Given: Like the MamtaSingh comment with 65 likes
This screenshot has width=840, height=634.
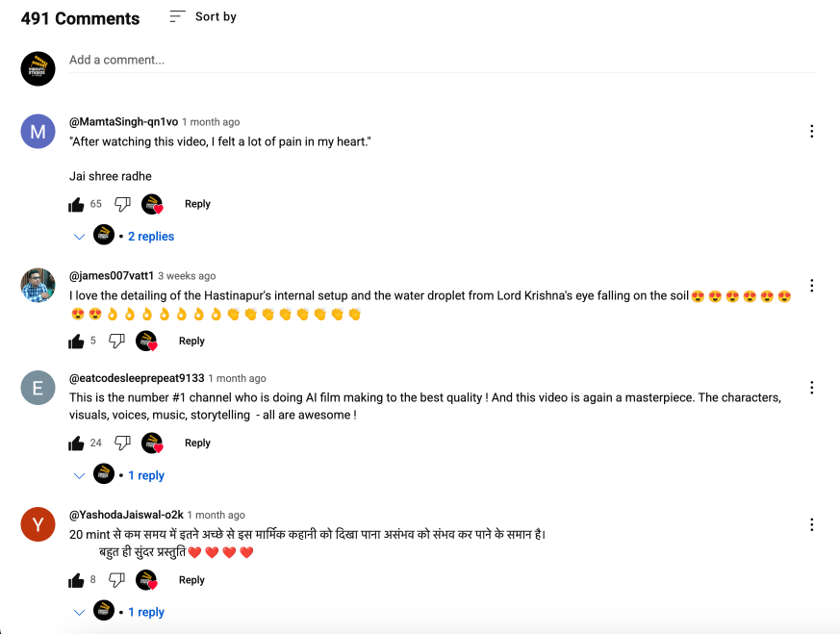Looking at the screenshot, I should pos(77,204).
